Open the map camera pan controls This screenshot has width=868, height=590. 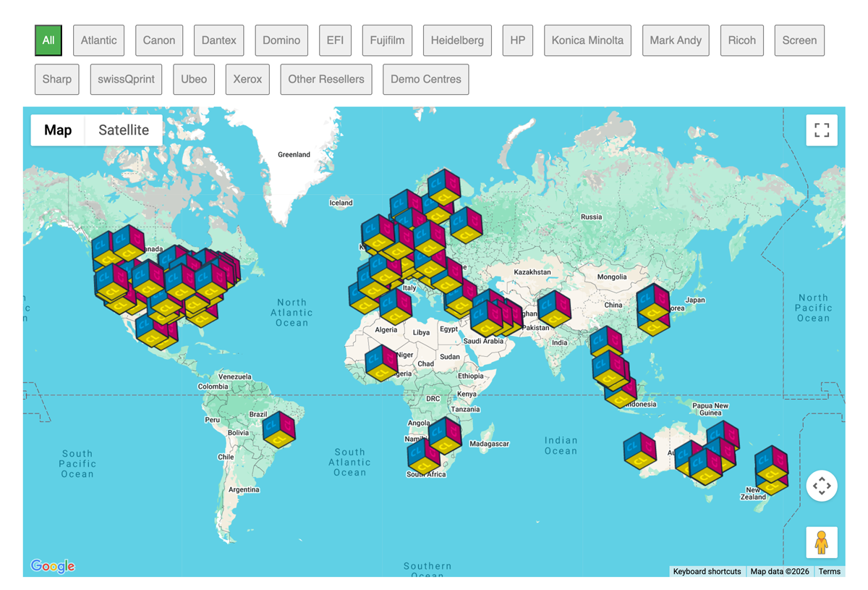point(822,486)
